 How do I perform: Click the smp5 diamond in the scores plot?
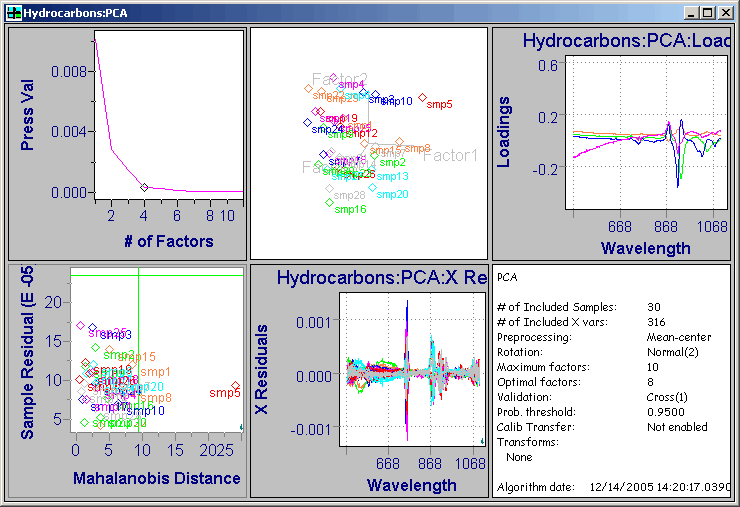click(423, 97)
